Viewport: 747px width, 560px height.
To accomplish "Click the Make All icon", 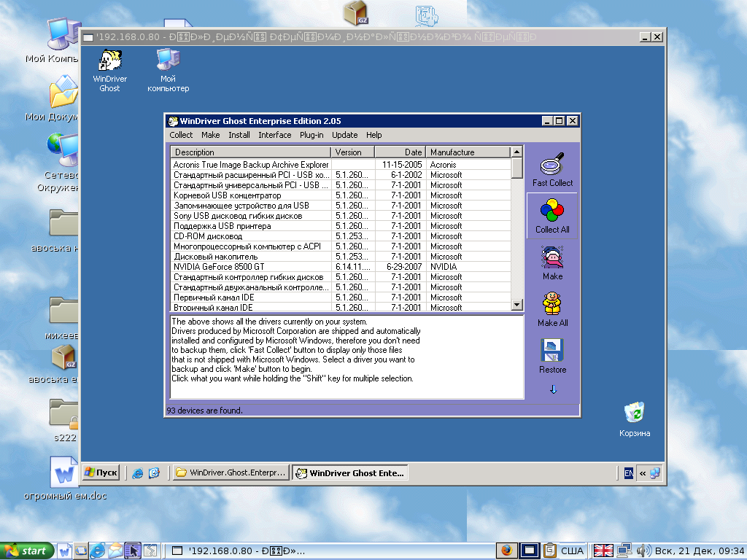I will (552, 304).
